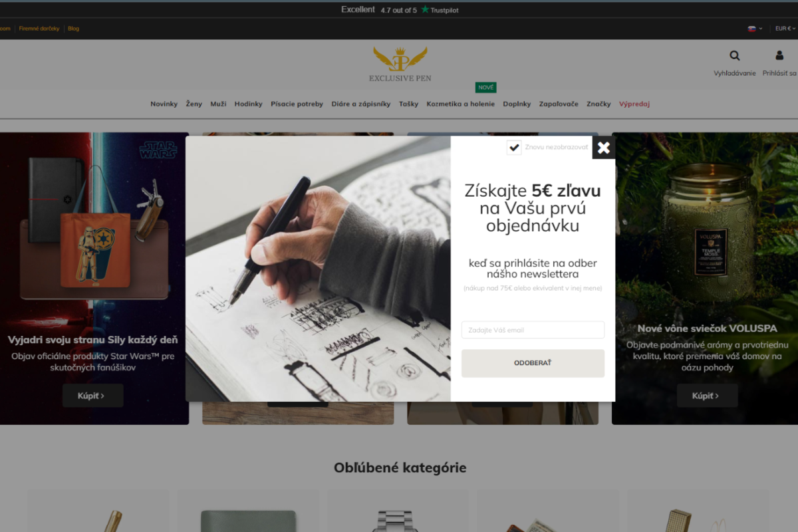
Task: Click the Trustpilot star rating
Action: (400, 9)
